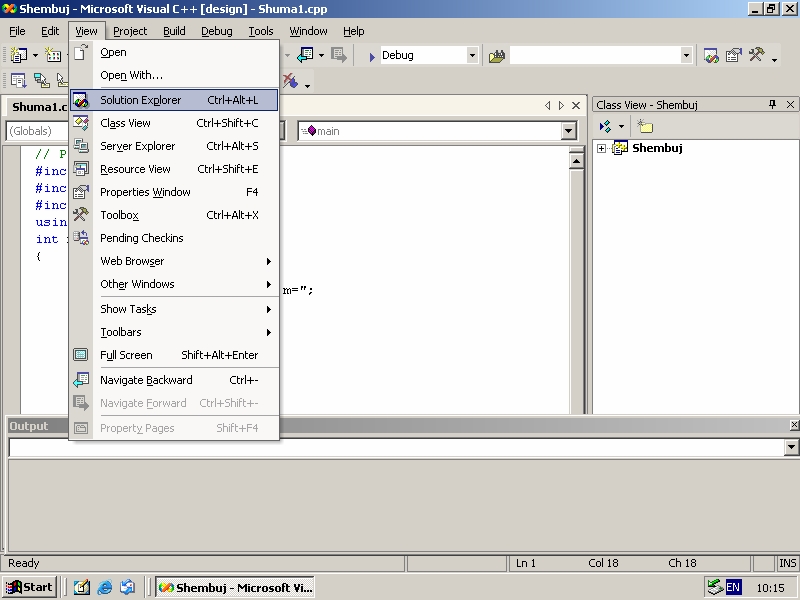Screen dimensions: 800x600
Task: Click Shembuj taskbar window button
Action: click(x=235, y=587)
